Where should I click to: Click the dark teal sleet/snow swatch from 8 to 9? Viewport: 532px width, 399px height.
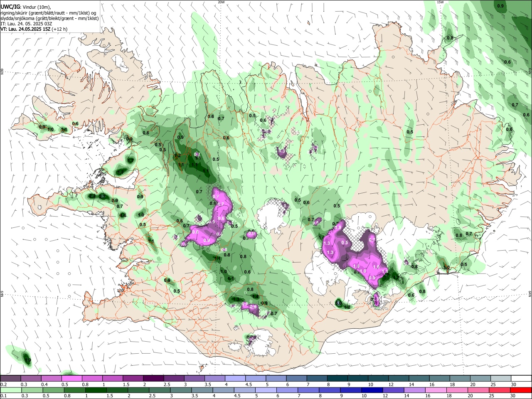(x=337, y=378)
